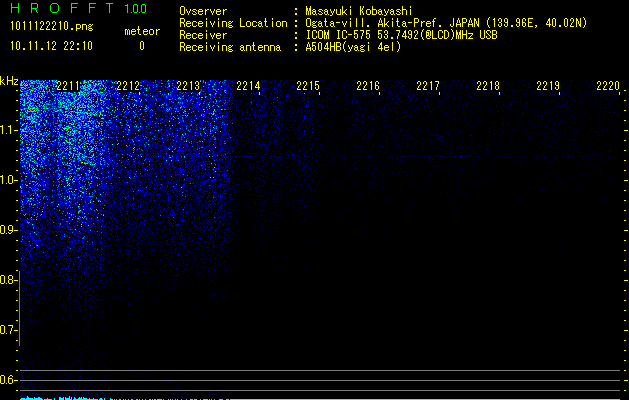This screenshot has height=400, width=629.
Task: Click the HROFFT 1.0.0 title text
Action: point(79,8)
